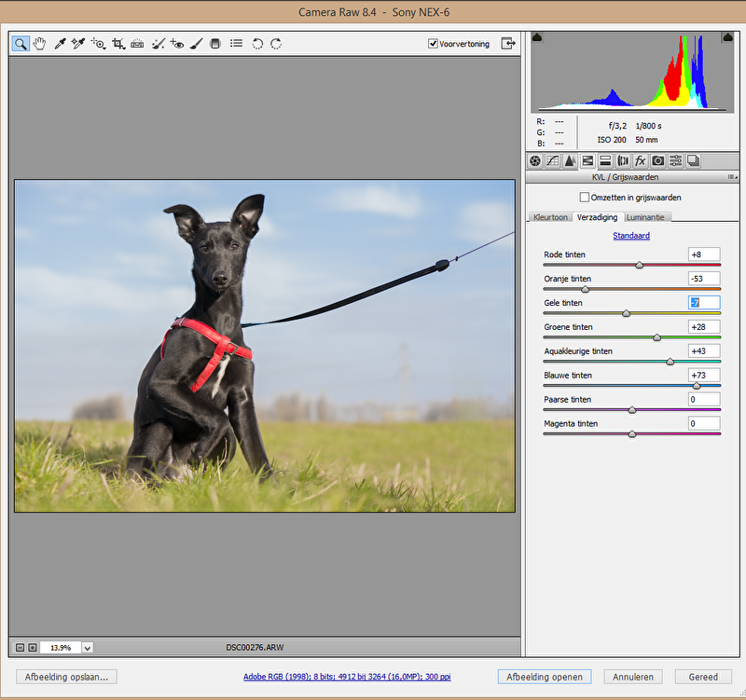Toggle full screen mode icon
Image resolution: width=746 pixels, height=700 pixels.
click(508, 43)
